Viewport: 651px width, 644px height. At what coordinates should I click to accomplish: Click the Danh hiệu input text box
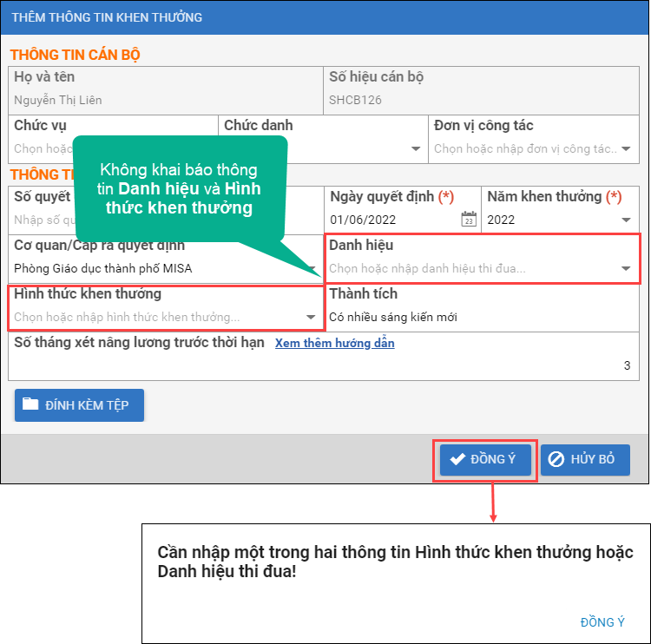tap(469, 269)
